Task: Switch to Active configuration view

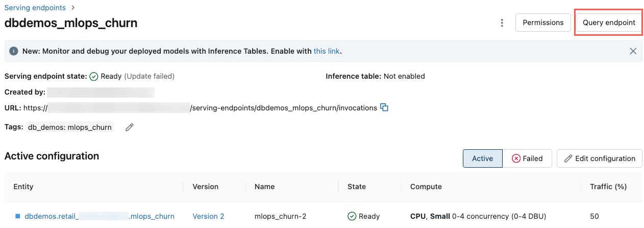Action: point(482,158)
